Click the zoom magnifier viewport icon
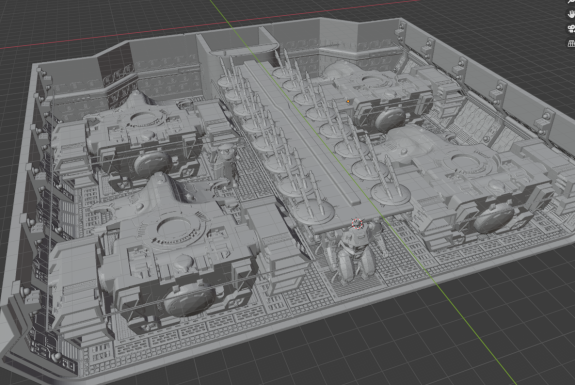 point(572,1)
